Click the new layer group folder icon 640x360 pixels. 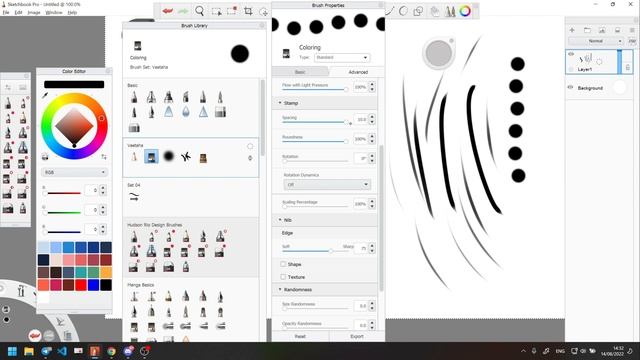(587, 30)
